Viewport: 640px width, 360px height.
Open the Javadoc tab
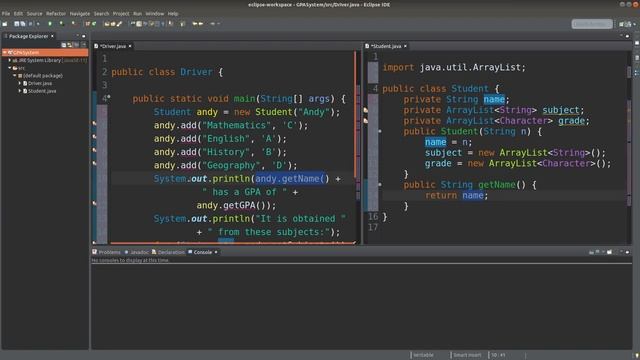[x=136, y=252]
